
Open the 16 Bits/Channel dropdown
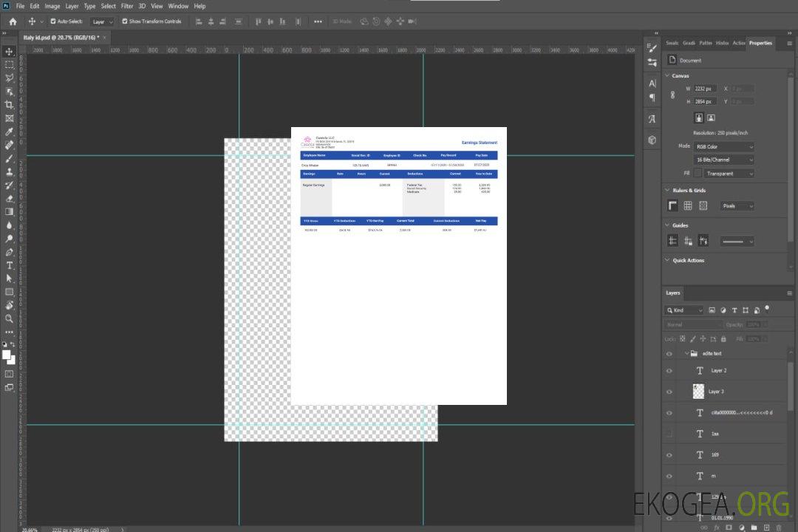[723, 160]
